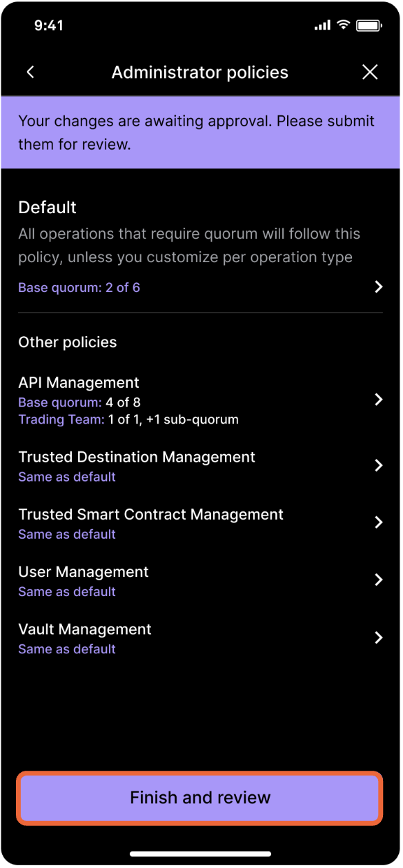Screen dimensions: 403x868
Task: Tap the battery status icon
Action: (x=370, y=26)
